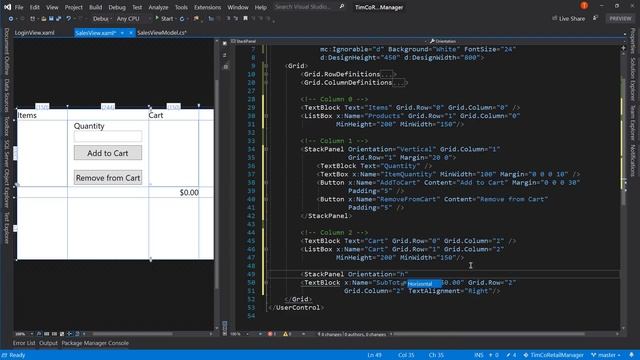The height and width of the screenshot is (360, 640).
Task: Click the Save All icon
Action: pos(58,18)
